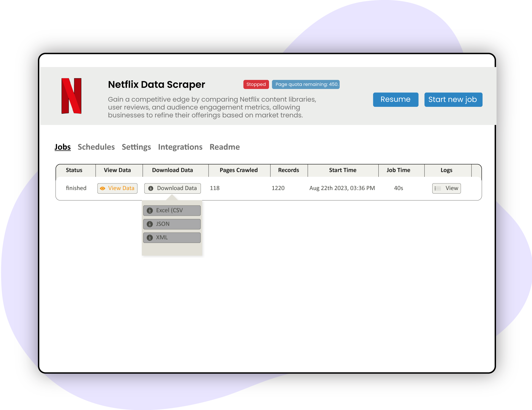Viewport: 532px width, 410px height.
Task: Expand the Download Data dropdown menu
Action: [x=171, y=188]
